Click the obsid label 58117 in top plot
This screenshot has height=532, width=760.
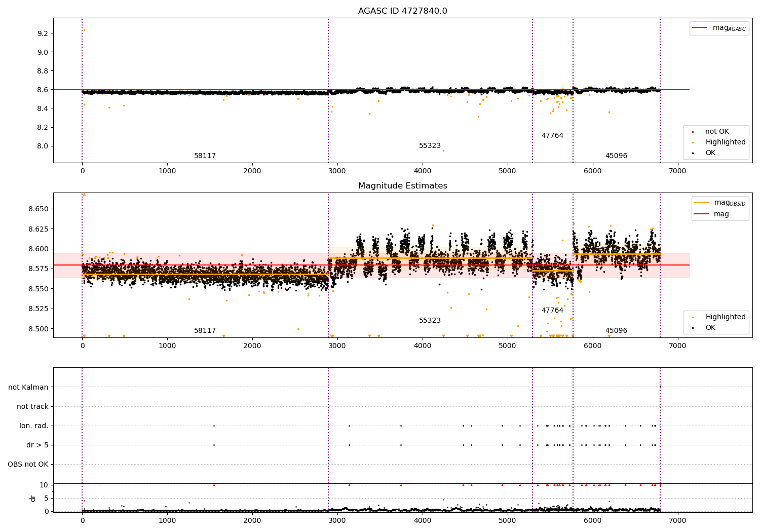pyautogui.click(x=205, y=156)
